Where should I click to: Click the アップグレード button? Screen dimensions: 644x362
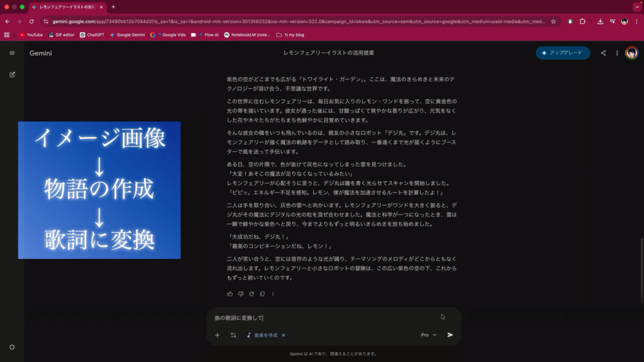563,53
